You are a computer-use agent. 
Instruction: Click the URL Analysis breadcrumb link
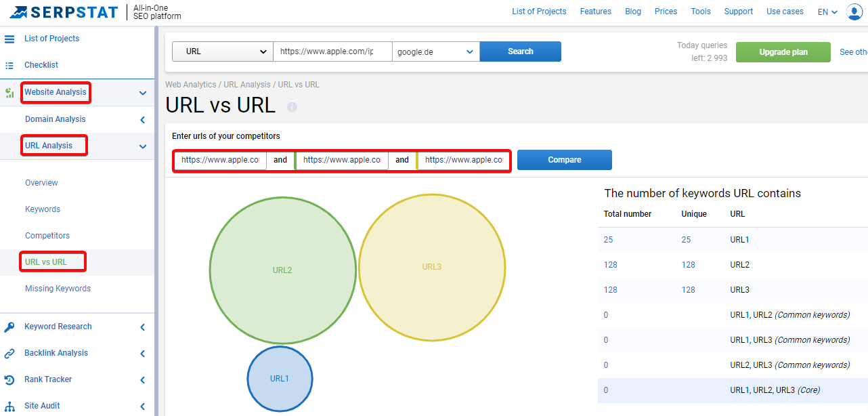247,85
